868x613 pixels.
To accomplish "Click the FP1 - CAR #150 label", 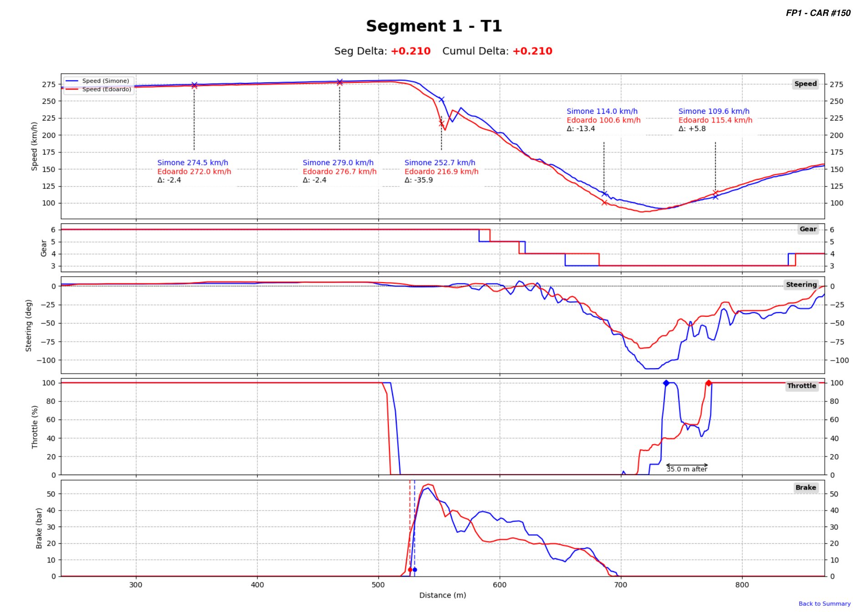I will 818,13.
